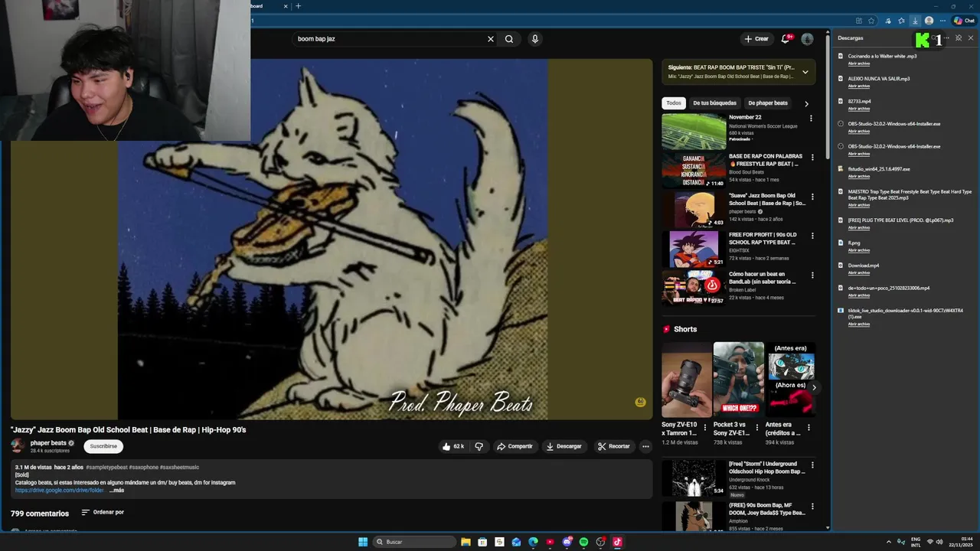980x551 pixels.
Task: Open Ordenar por comment sorting
Action: point(103,512)
